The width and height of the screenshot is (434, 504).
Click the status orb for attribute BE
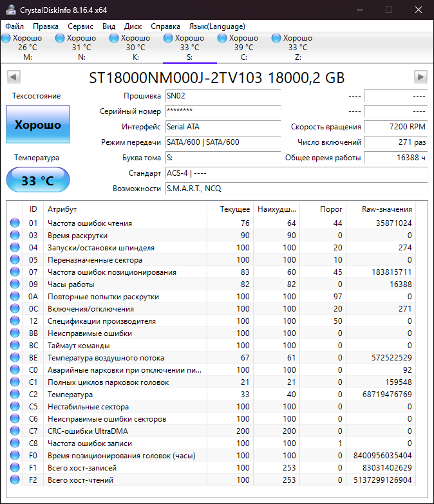pos(15,357)
